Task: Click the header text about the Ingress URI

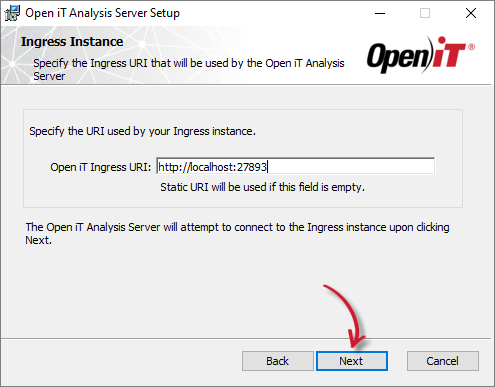Action: coord(189,69)
